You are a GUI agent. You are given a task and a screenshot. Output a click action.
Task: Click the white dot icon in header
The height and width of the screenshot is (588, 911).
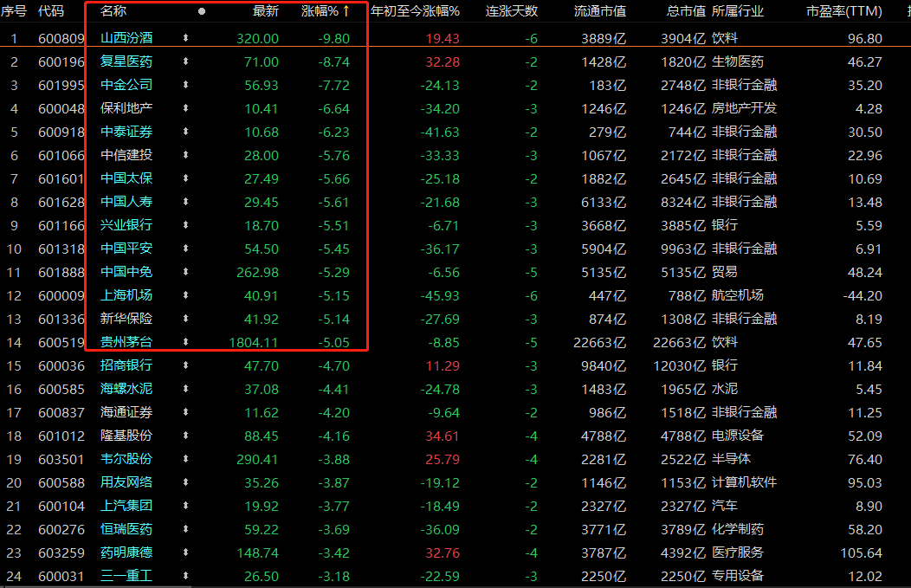202,11
